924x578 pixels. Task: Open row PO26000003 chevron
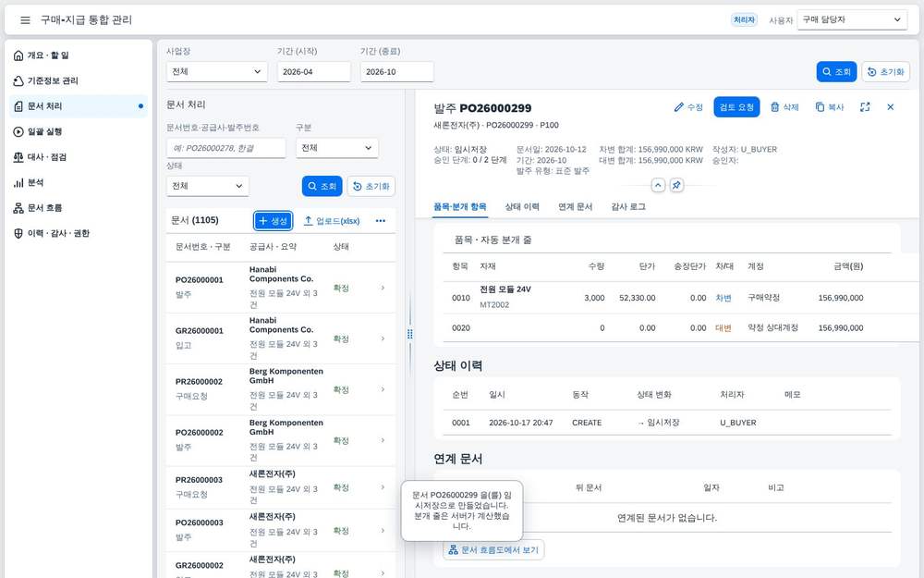coord(383,530)
